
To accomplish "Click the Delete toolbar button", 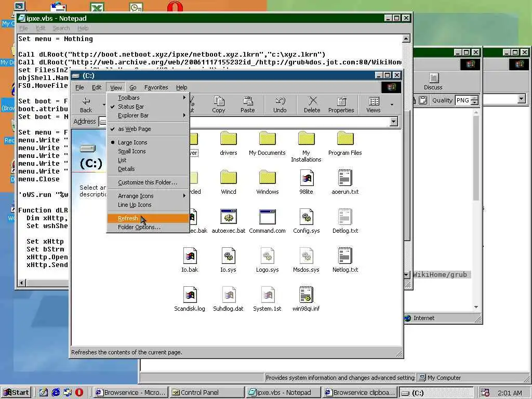I will click(312, 104).
